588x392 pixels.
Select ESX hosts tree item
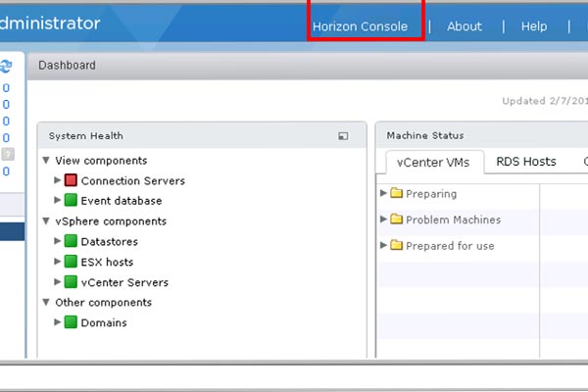click(107, 262)
